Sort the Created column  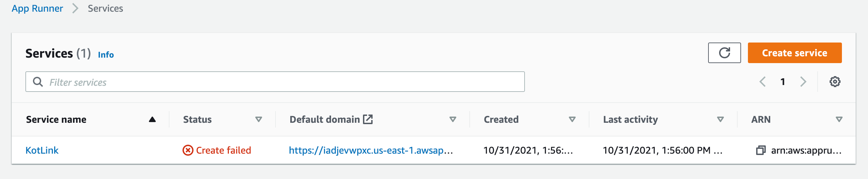pyautogui.click(x=572, y=119)
